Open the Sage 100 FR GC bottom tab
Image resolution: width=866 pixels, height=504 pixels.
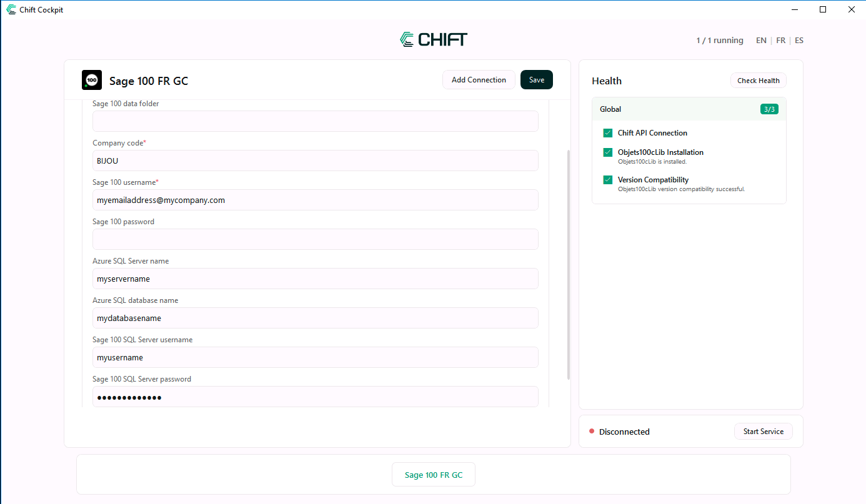click(434, 475)
